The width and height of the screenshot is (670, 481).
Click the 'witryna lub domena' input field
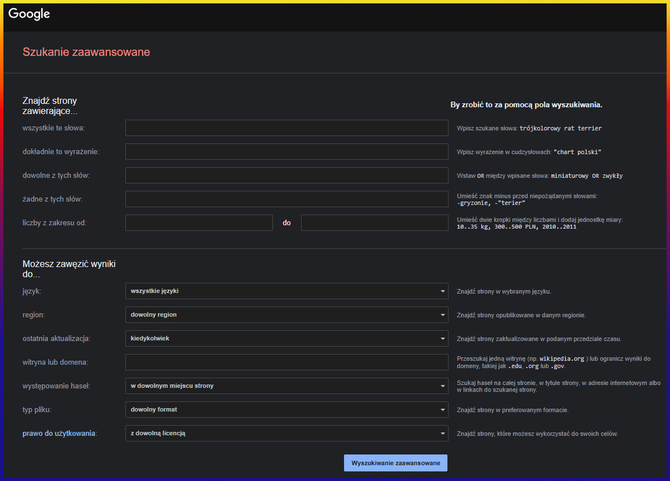[287, 362]
